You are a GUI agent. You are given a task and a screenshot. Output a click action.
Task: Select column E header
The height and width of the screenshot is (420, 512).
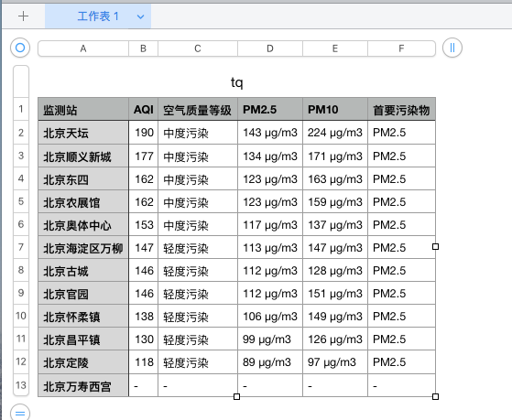click(x=335, y=48)
